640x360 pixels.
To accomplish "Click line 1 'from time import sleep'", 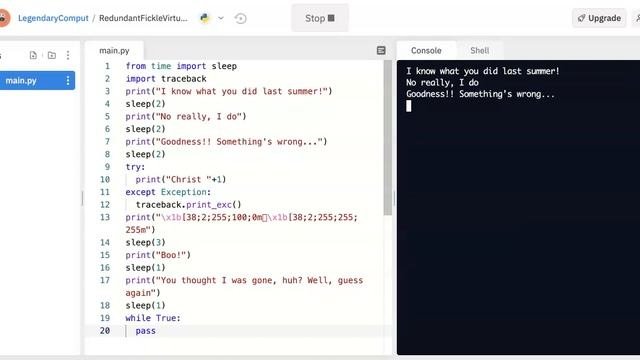I will [x=181, y=66].
